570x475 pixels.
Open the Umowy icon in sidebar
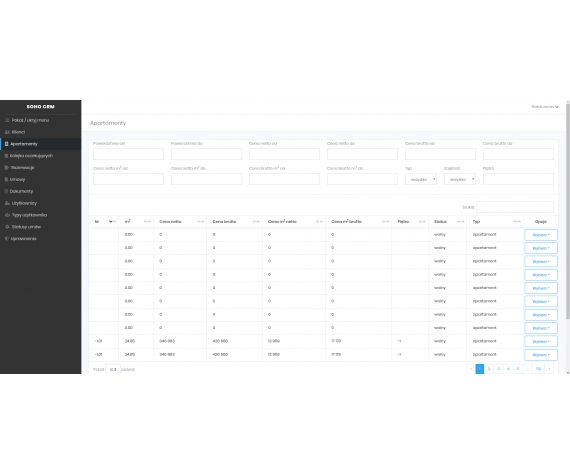tap(6, 179)
